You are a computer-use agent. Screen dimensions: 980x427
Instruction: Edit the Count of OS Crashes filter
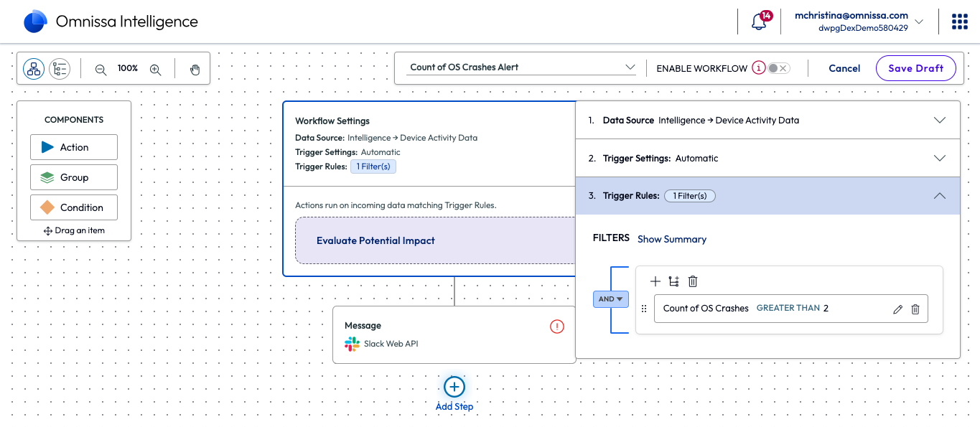(x=897, y=309)
